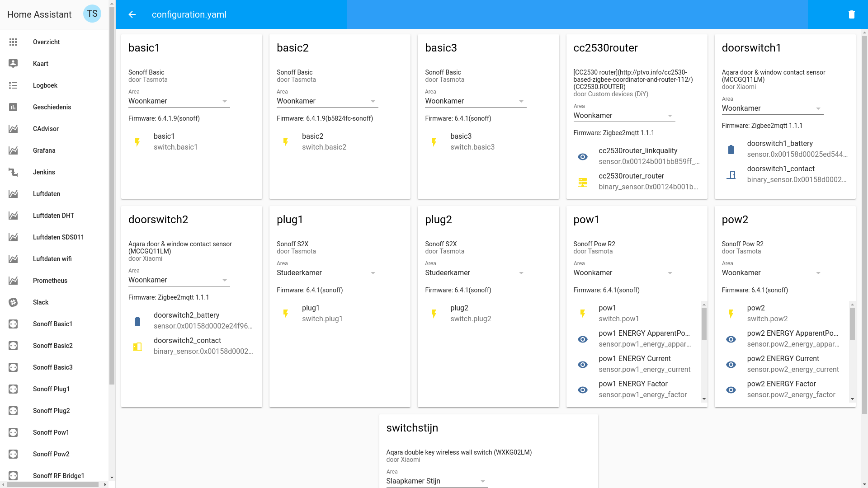Click the doorswitch1_battery battery icon

731,149
